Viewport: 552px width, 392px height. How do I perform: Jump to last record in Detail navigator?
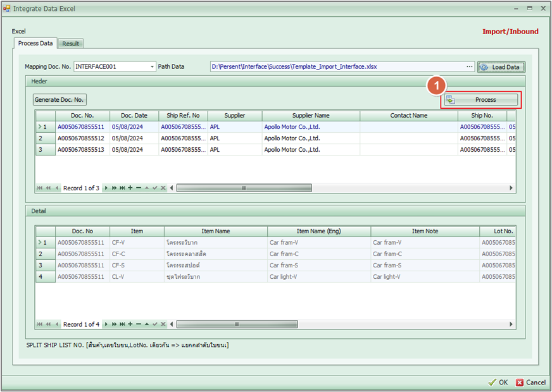click(122, 324)
